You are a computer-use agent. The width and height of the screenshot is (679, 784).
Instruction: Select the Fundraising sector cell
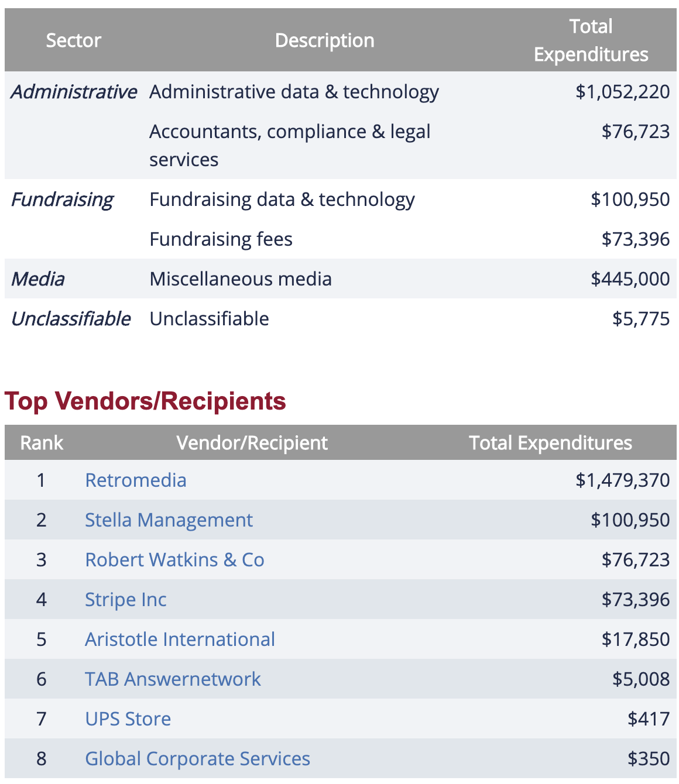pyautogui.click(x=62, y=200)
